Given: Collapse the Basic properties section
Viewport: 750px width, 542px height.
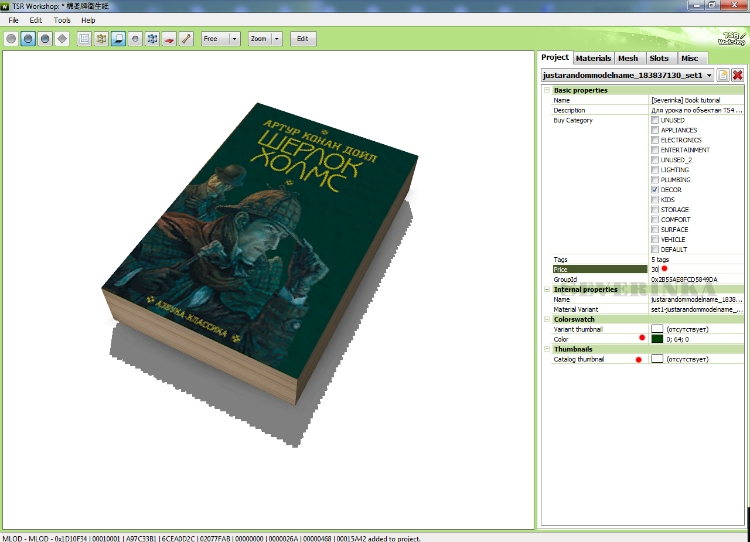Looking at the screenshot, I should click(x=546, y=90).
